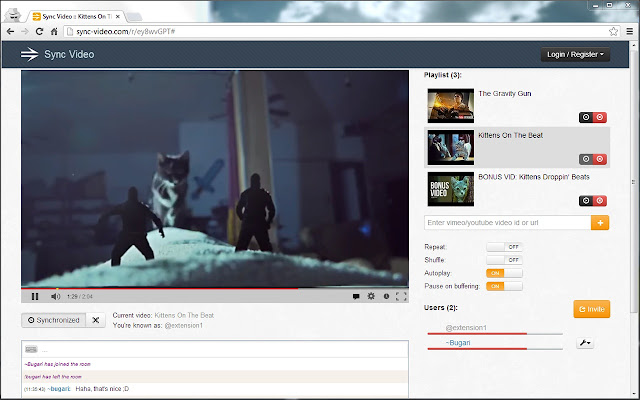Click @extension1 red sync progress bar
Viewport: 640px width, 400px height.
pyautogui.click(x=495, y=334)
